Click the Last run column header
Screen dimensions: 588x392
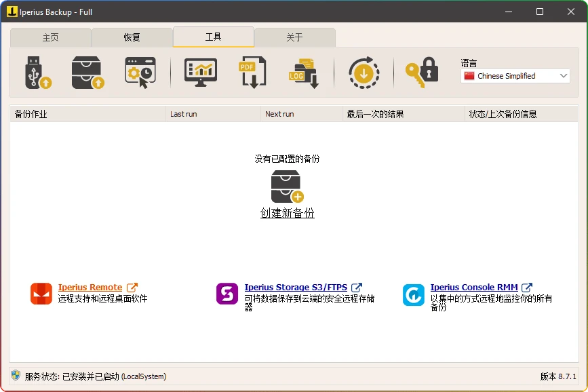183,114
